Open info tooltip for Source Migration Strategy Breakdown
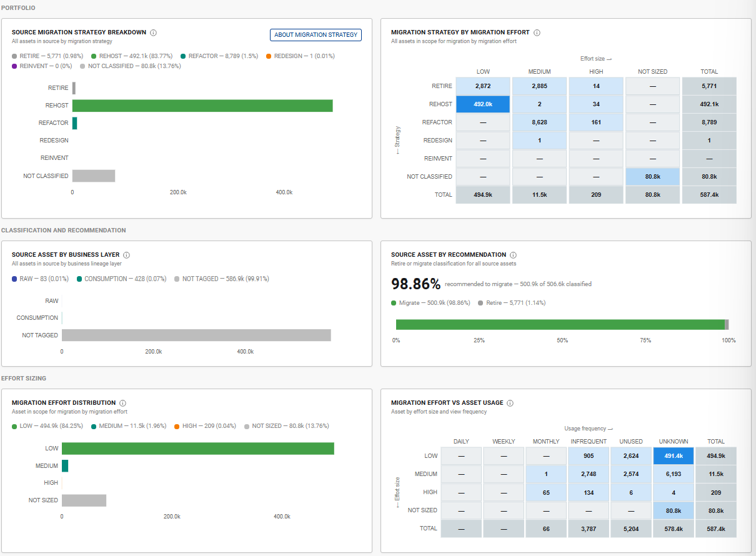The image size is (756, 556). tap(153, 32)
